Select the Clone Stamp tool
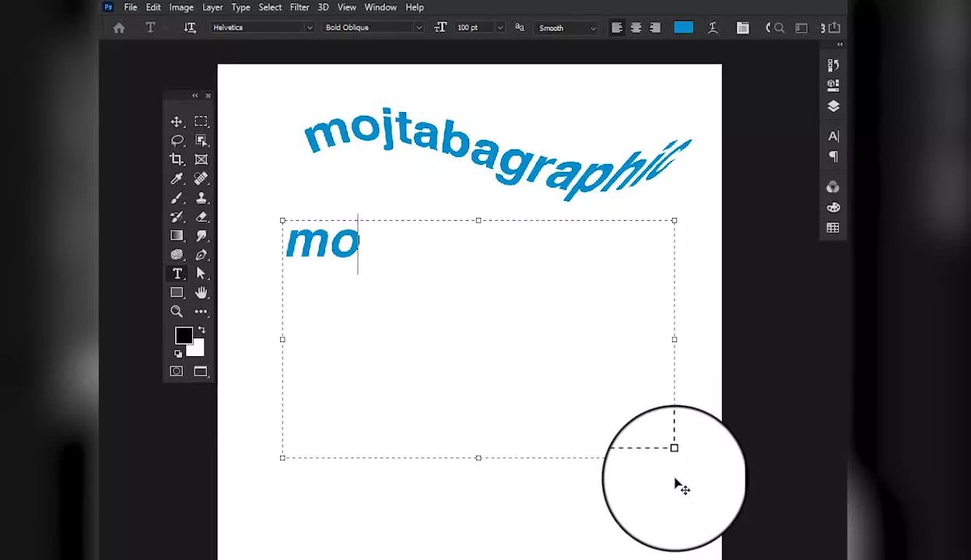Image resolution: width=971 pixels, height=560 pixels. click(x=201, y=198)
